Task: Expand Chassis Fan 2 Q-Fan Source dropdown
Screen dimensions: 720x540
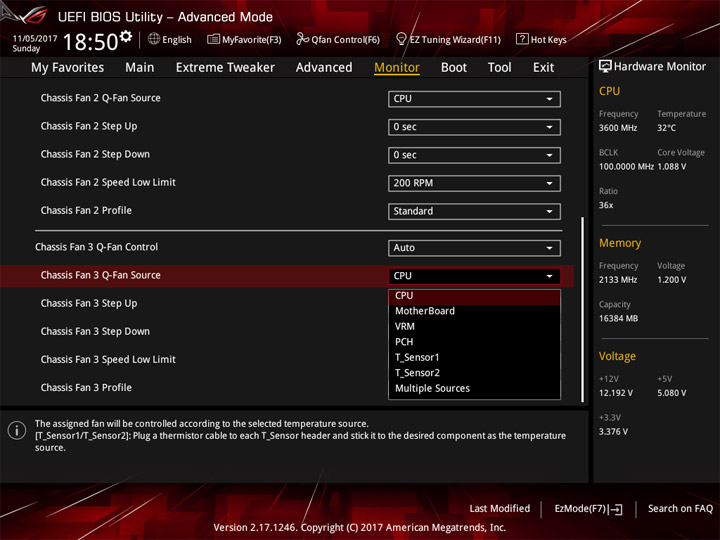Action: 474,99
